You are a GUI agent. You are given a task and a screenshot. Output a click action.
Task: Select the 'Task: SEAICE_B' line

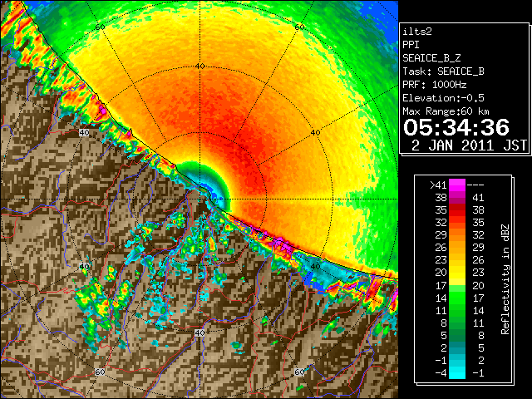[443, 71]
